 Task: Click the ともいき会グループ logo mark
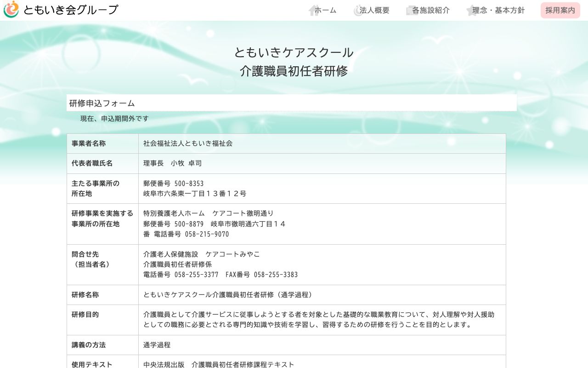pyautogui.click(x=11, y=9)
